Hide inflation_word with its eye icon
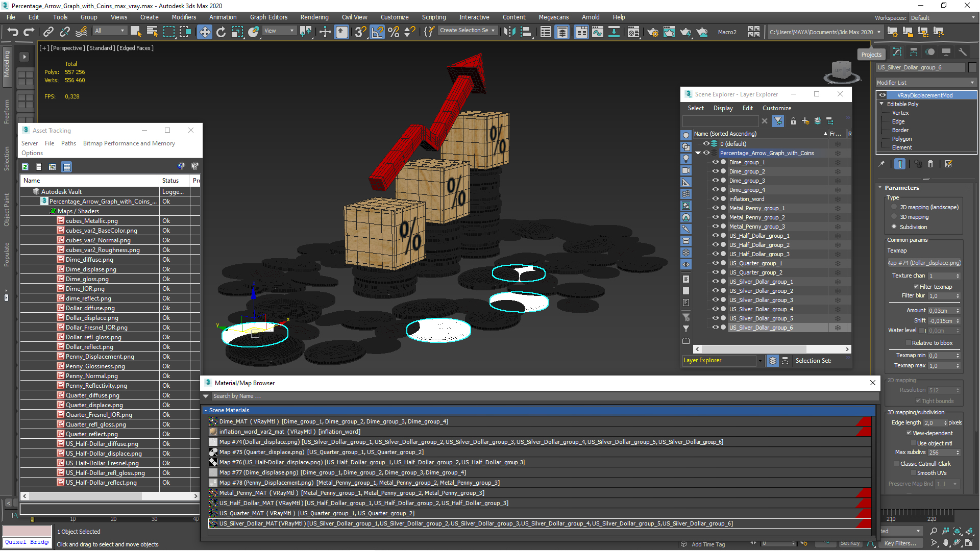 click(715, 199)
